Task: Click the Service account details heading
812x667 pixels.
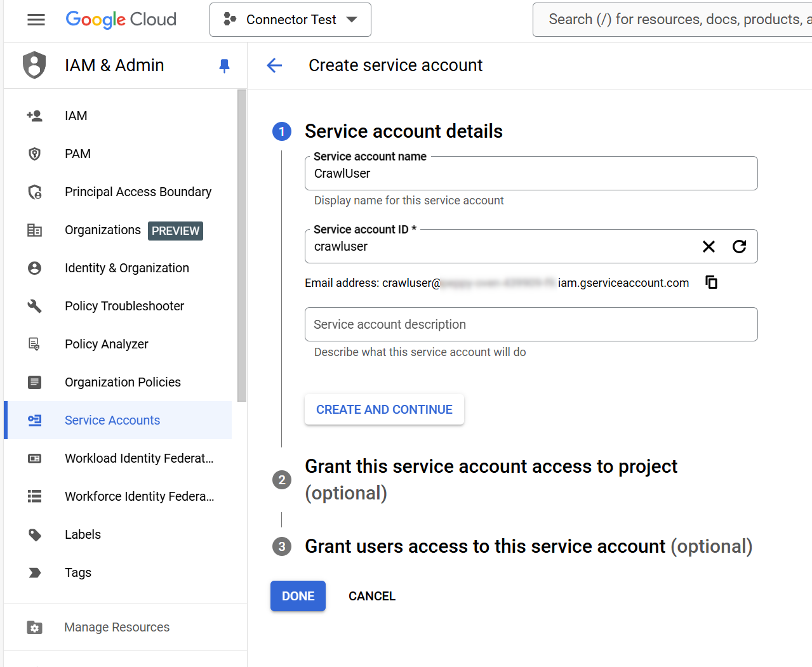Action: [403, 131]
